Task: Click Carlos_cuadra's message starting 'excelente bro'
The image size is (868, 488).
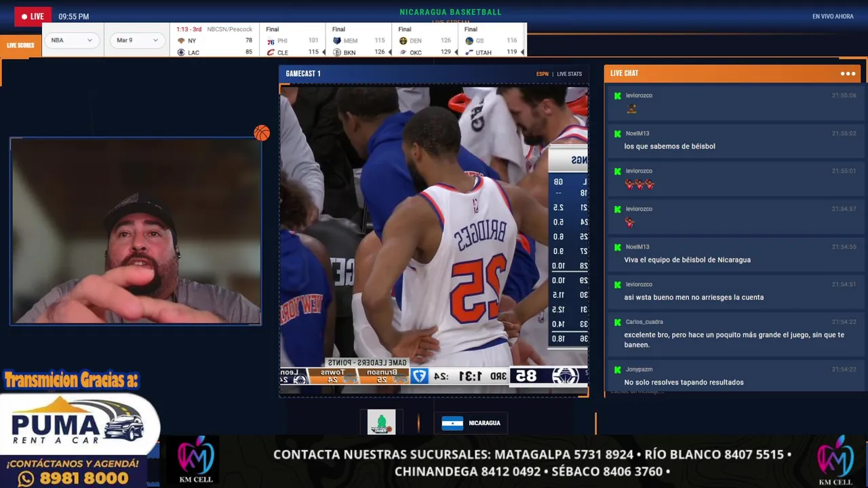Action: pyautogui.click(x=734, y=340)
